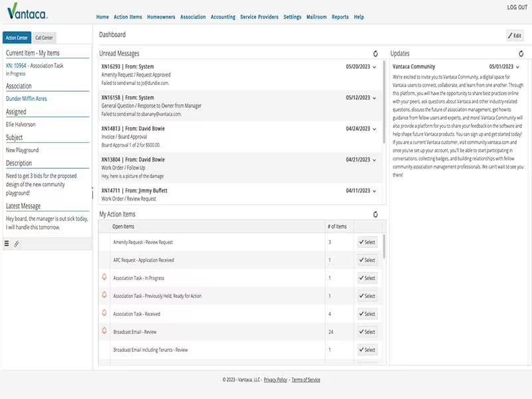532x399 pixels.
Task: Expand message XN16293 chevron
Action: click(374, 67)
